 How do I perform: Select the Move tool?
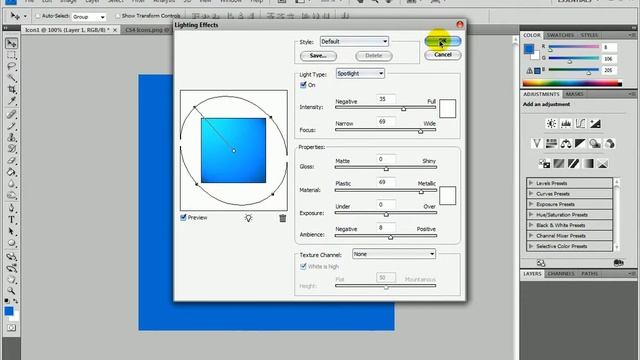click(x=11, y=43)
